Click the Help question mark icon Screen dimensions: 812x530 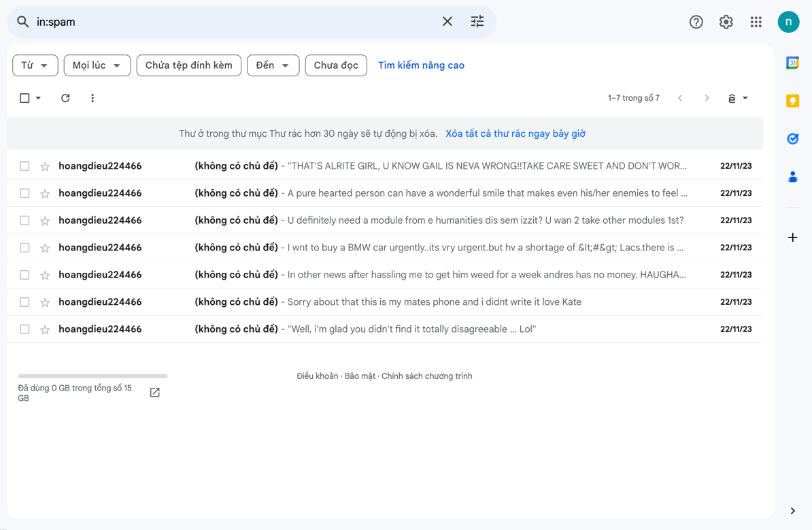click(x=696, y=22)
